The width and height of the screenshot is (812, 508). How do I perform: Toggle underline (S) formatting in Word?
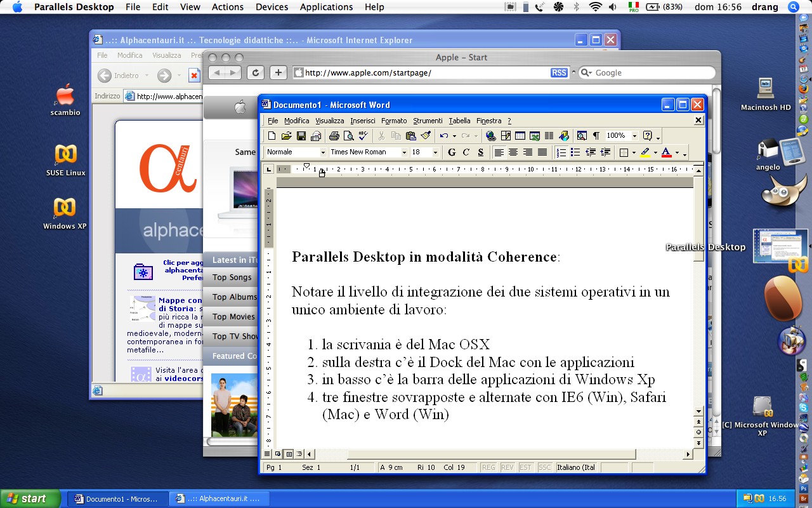click(x=480, y=152)
